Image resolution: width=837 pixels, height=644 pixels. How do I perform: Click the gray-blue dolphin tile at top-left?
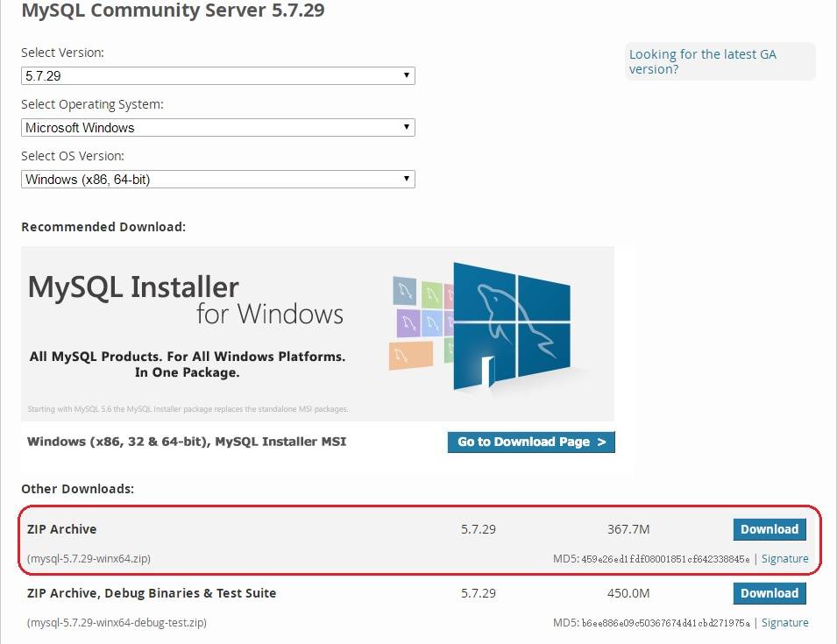point(404,290)
